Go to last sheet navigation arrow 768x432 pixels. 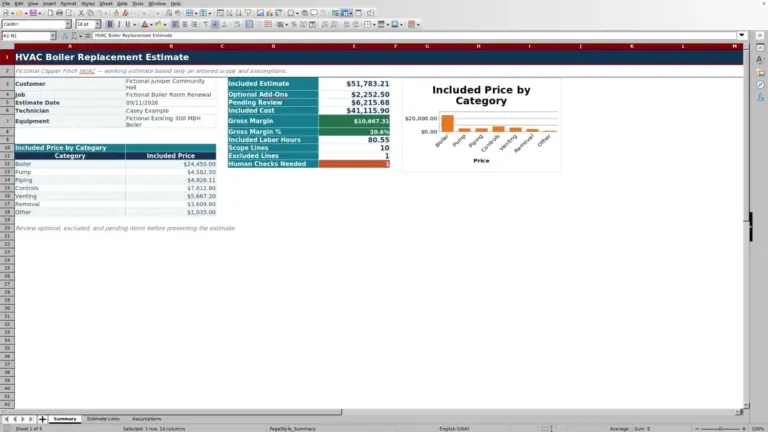click(x=31, y=419)
